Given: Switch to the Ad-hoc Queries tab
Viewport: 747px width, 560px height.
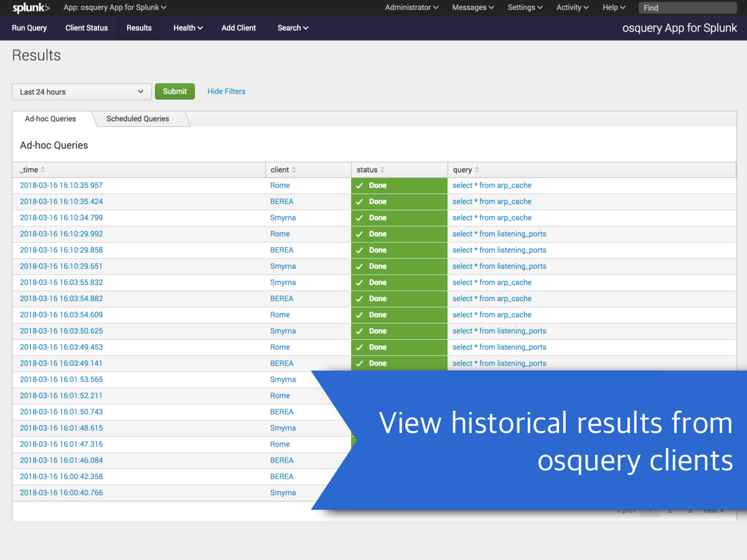Looking at the screenshot, I should tap(50, 119).
